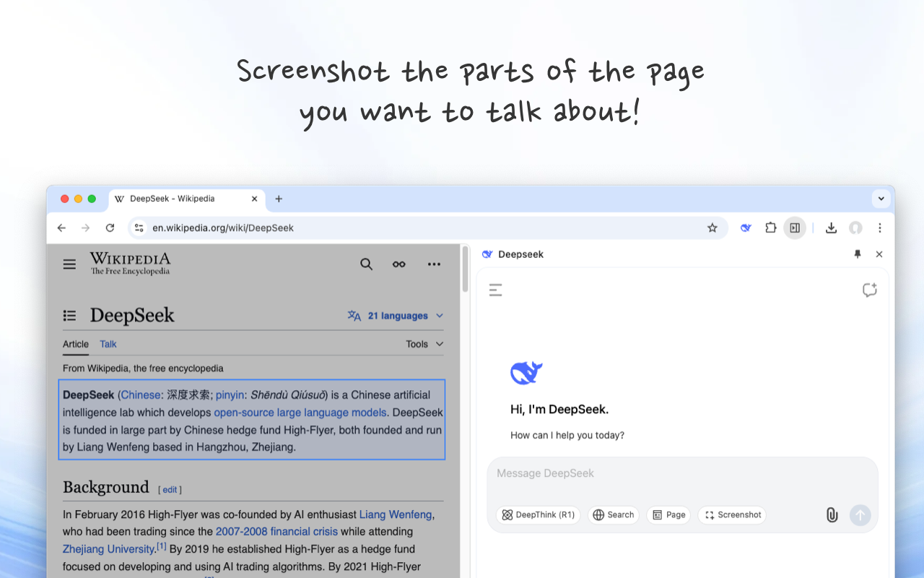This screenshot has height=578, width=924.
Task: Pin the Deepseek side panel
Action: click(x=858, y=254)
